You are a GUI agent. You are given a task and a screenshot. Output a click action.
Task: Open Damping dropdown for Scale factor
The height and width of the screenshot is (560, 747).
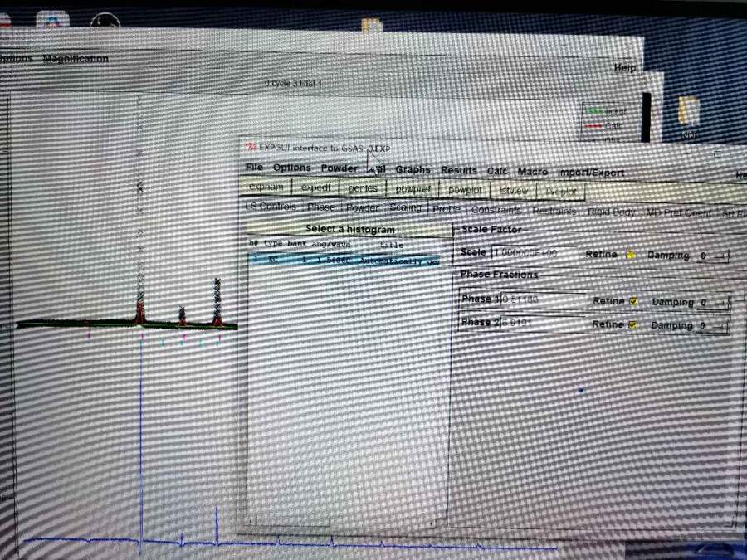coord(715,256)
